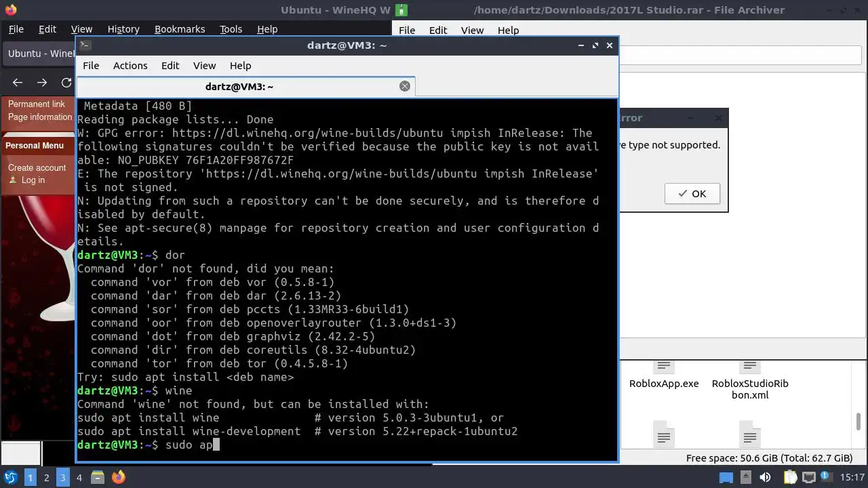Open the terminal File menu
The height and width of the screenshot is (488, 868).
[91, 66]
